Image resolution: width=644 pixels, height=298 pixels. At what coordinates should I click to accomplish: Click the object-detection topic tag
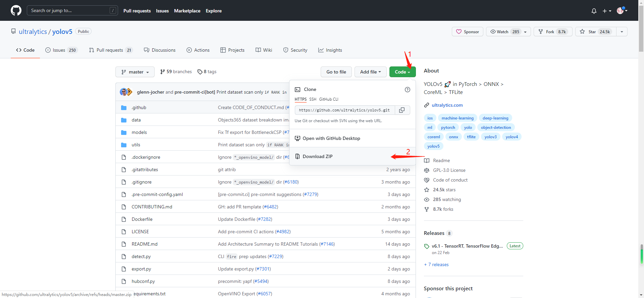pyautogui.click(x=496, y=128)
